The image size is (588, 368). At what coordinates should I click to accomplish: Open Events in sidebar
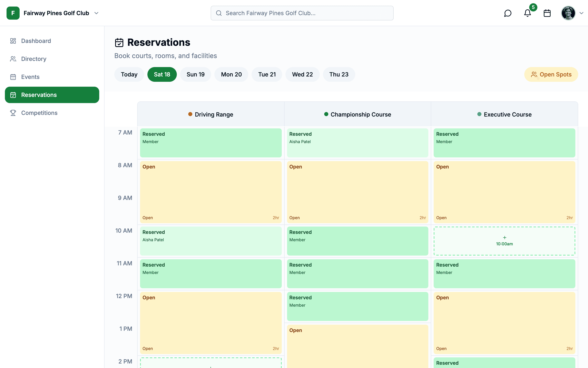(52, 77)
